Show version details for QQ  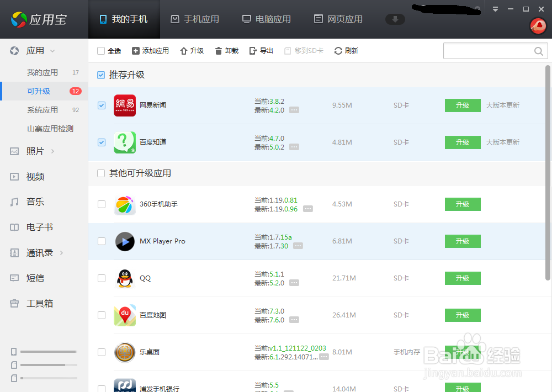click(294, 283)
